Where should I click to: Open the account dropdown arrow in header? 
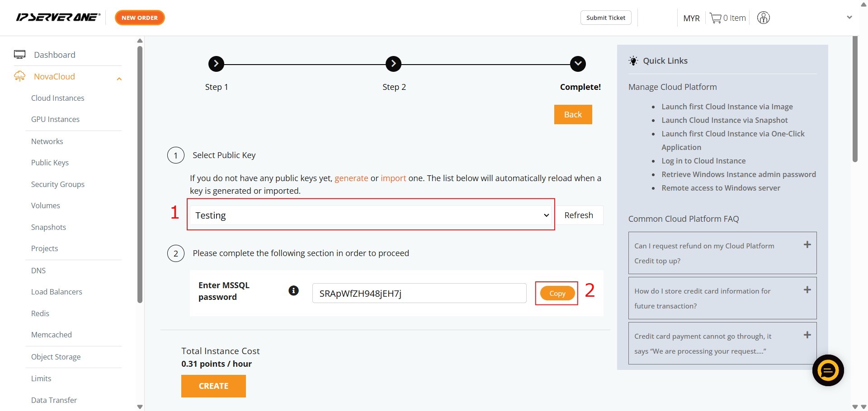click(849, 17)
